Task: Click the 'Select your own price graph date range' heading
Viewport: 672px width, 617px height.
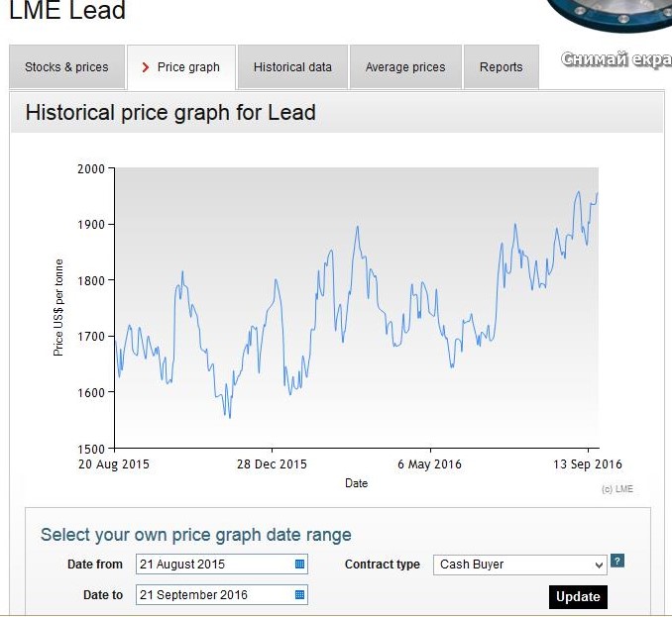Action: (196, 535)
